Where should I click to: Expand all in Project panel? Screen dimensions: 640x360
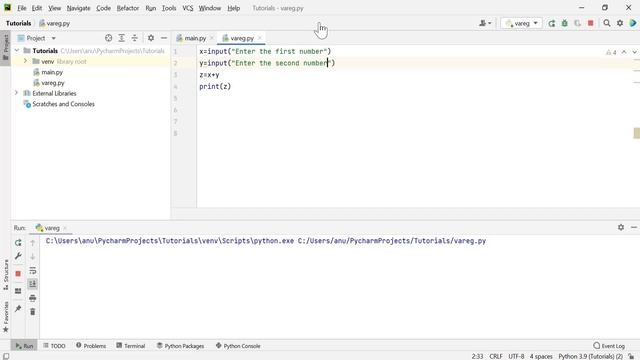point(122,38)
